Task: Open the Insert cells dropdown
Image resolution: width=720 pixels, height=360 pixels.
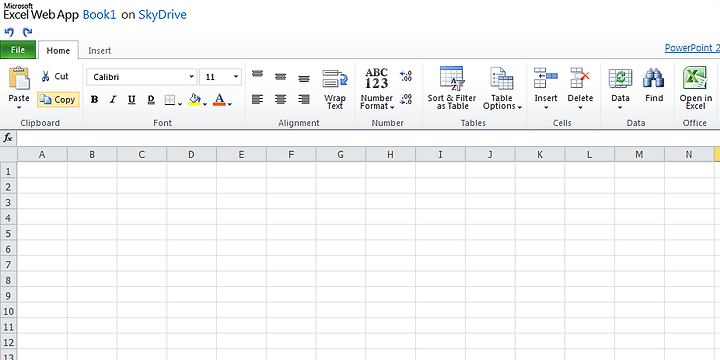Action: pyautogui.click(x=546, y=89)
